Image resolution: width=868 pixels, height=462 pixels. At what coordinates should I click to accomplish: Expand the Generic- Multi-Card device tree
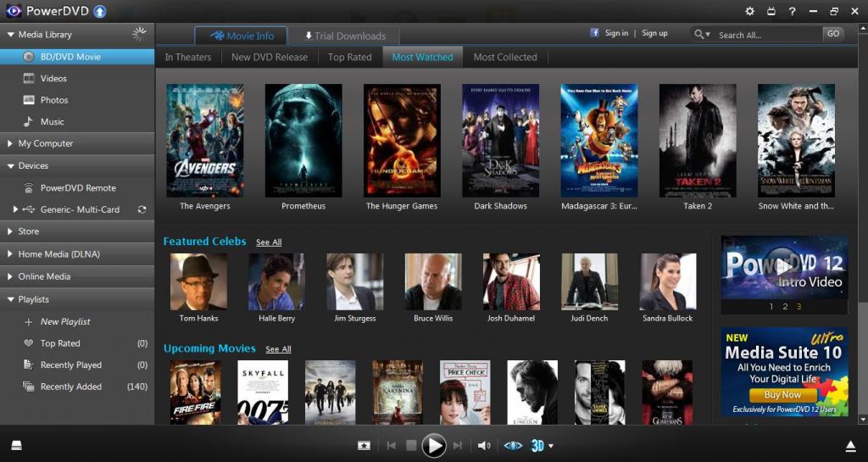click(15, 209)
